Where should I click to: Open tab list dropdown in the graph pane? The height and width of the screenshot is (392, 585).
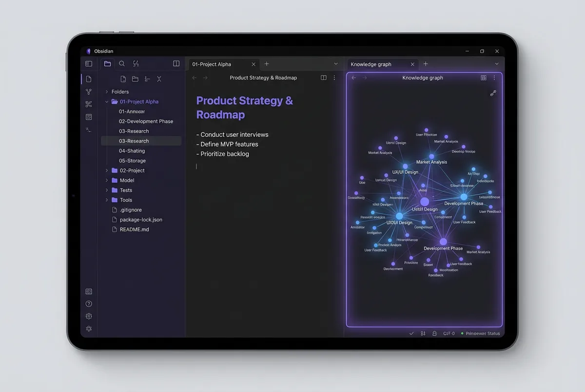point(497,64)
